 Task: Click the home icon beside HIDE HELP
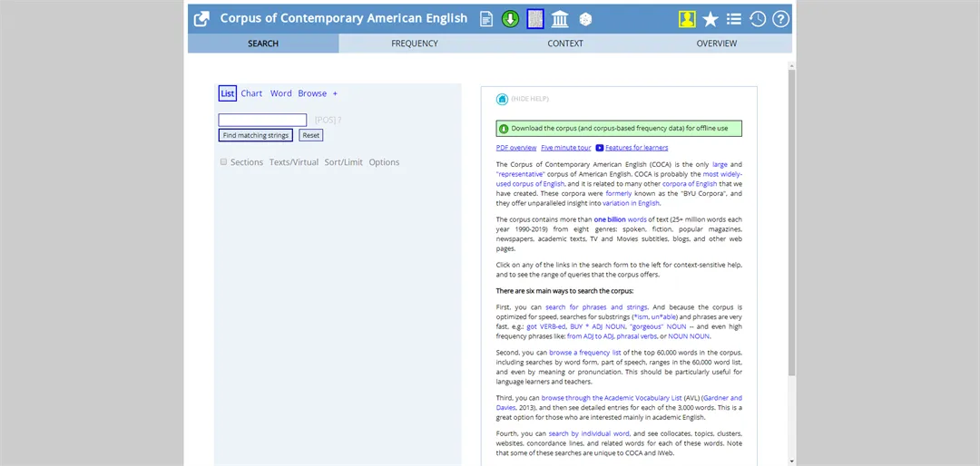click(502, 99)
